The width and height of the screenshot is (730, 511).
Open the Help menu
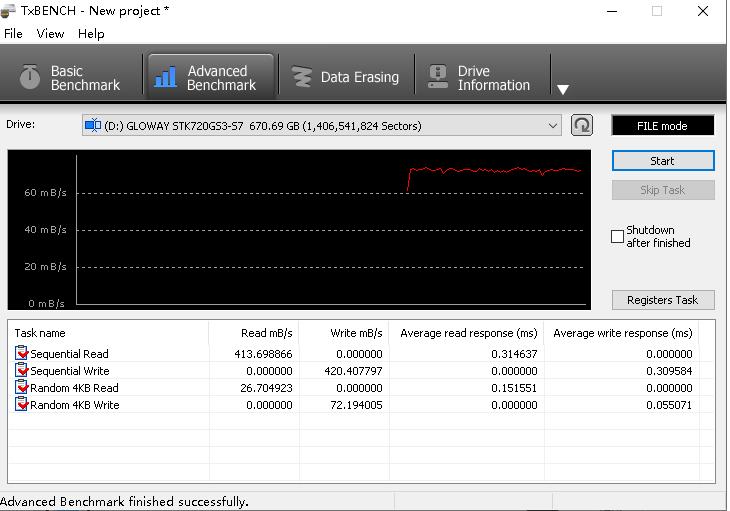pos(91,34)
